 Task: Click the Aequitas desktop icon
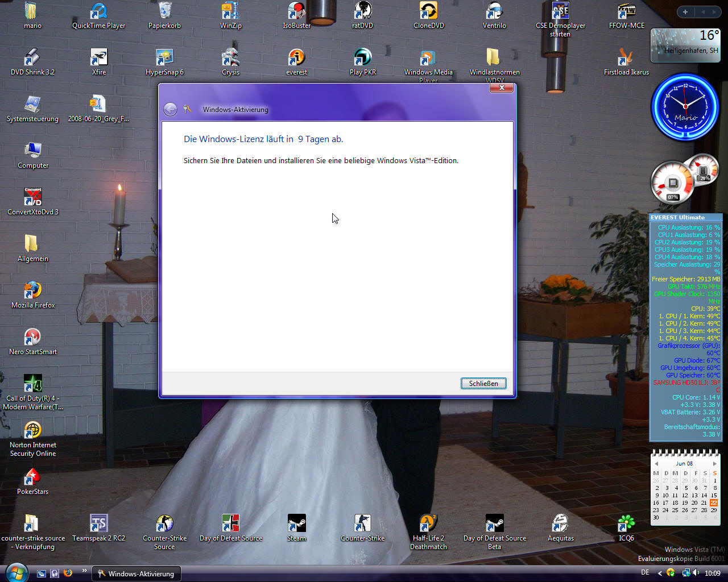pyautogui.click(x=561, y=528)
